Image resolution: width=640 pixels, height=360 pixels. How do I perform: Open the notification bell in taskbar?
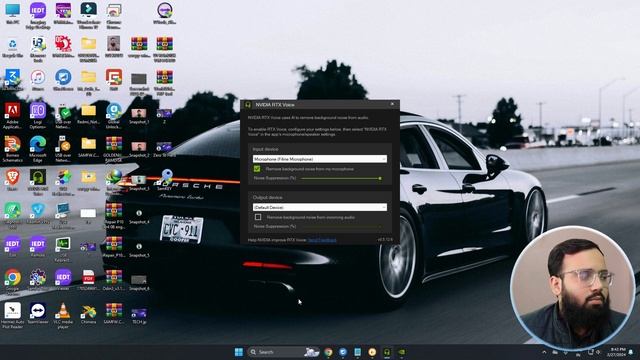point(631,352)
